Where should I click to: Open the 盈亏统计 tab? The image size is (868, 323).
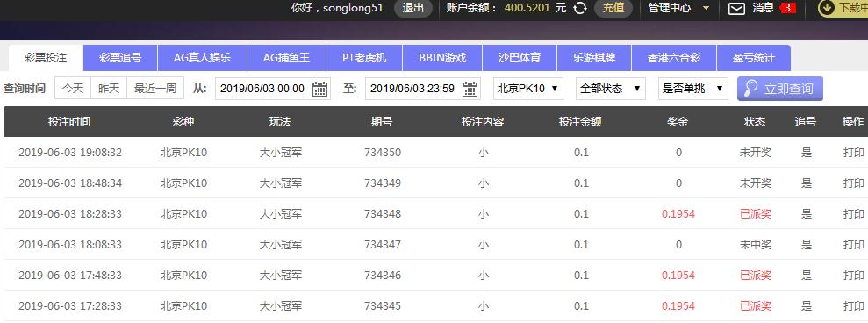coord(753,58)
